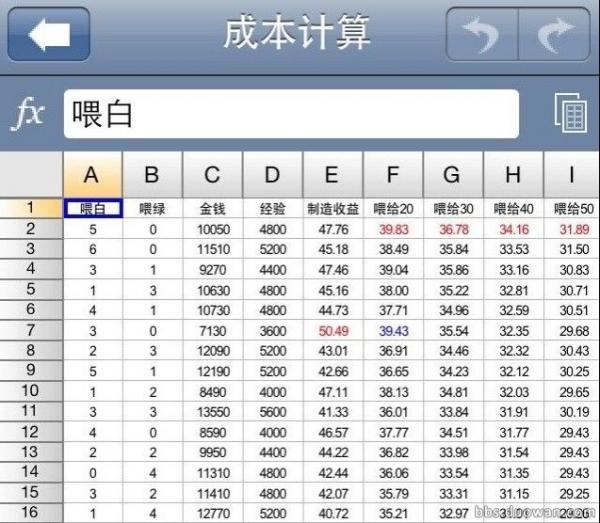Select column A header
Screen dimensions: 600x523
click(92, 175)
